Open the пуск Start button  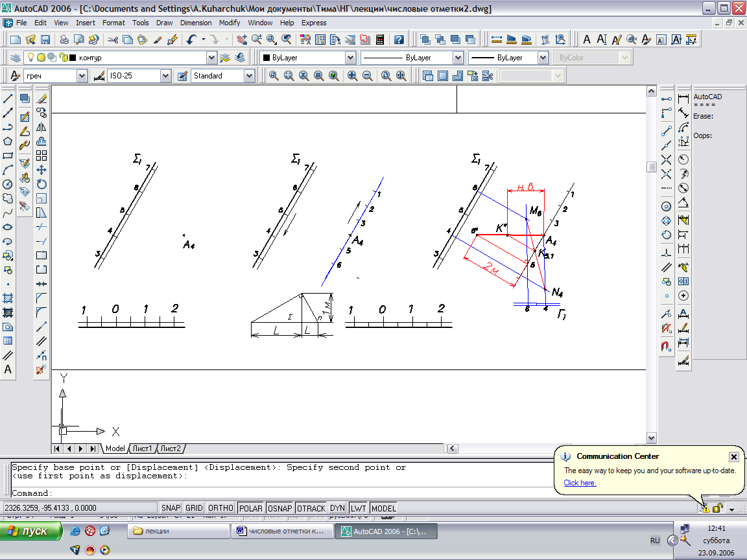click(x=31, y=531)
